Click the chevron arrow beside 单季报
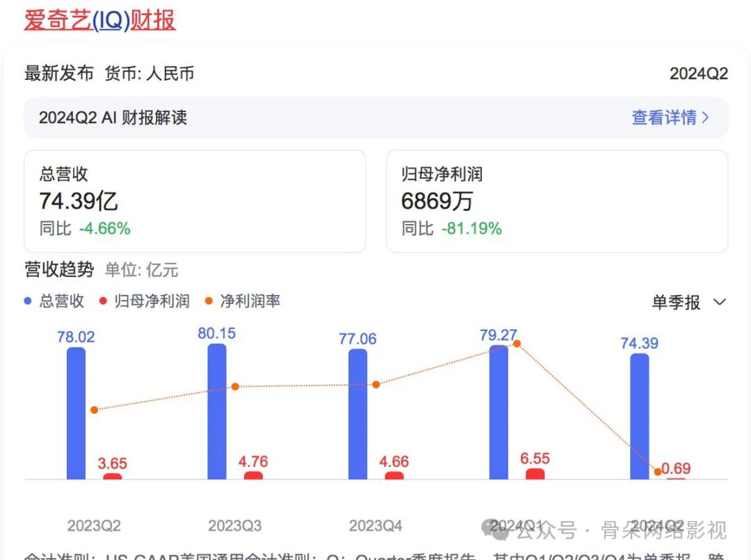 point(720,303)
